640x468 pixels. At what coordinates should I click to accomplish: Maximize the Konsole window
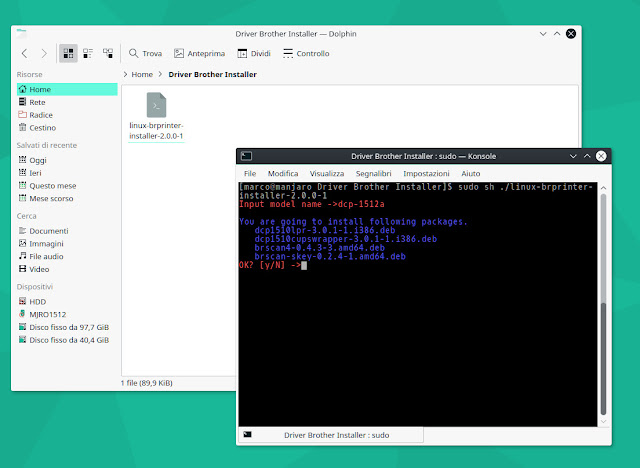pos(587,156)
